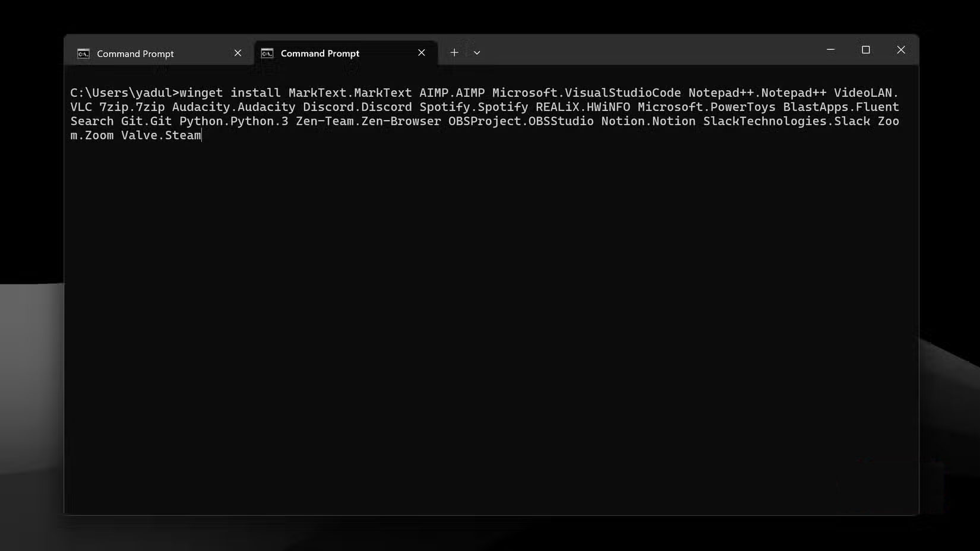Click the blinking cursor after Valve.Steam
Screen dimensions: 980x551
click(202, 135)
